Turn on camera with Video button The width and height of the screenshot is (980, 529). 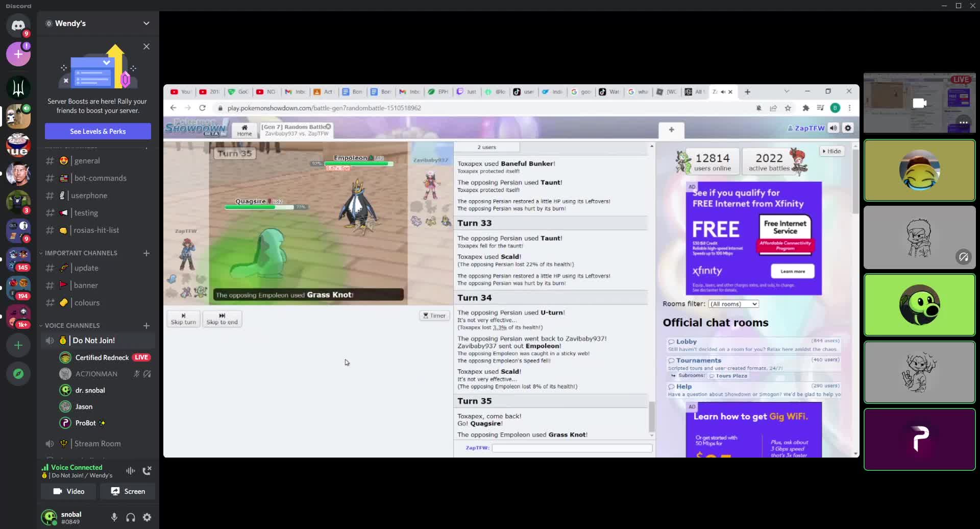(69, 491)
